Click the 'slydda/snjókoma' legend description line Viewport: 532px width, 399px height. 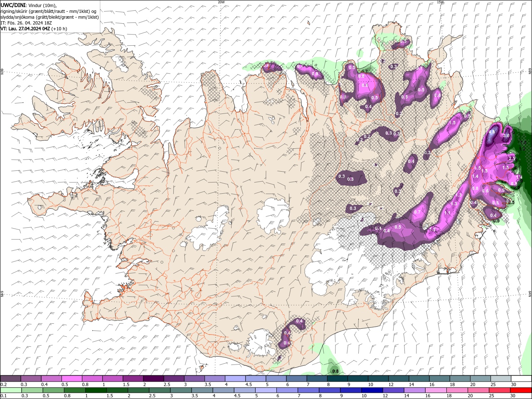(x=49, y=17)
